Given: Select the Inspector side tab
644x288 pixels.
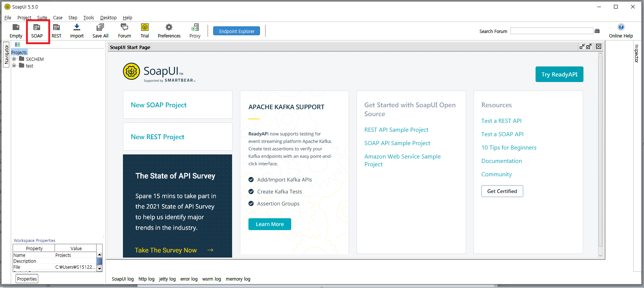Looking at the screenshot, I should click(x=637, y=53).
